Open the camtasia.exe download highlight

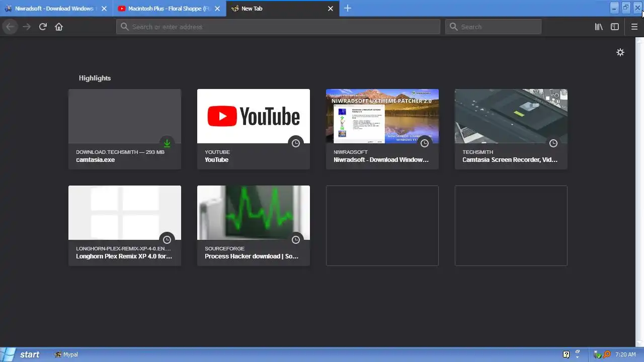point(125,129)
